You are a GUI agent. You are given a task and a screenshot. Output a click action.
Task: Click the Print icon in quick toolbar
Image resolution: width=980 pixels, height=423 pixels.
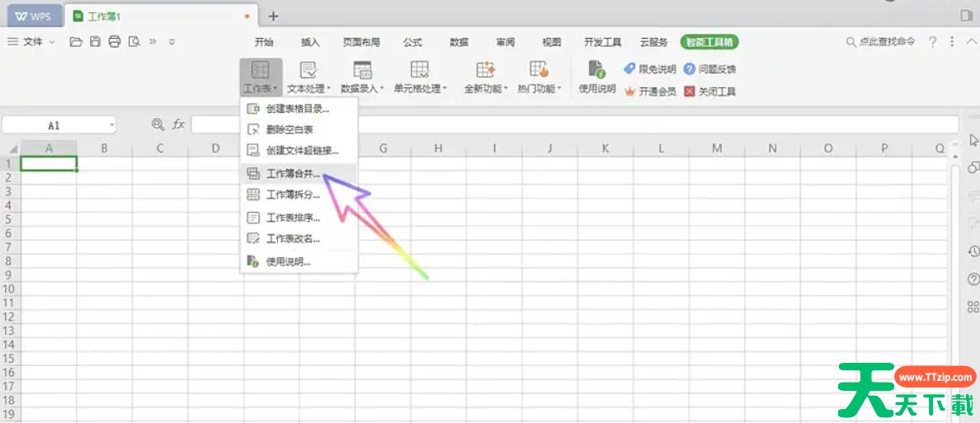pyautogui.click(x=115, y=42)
